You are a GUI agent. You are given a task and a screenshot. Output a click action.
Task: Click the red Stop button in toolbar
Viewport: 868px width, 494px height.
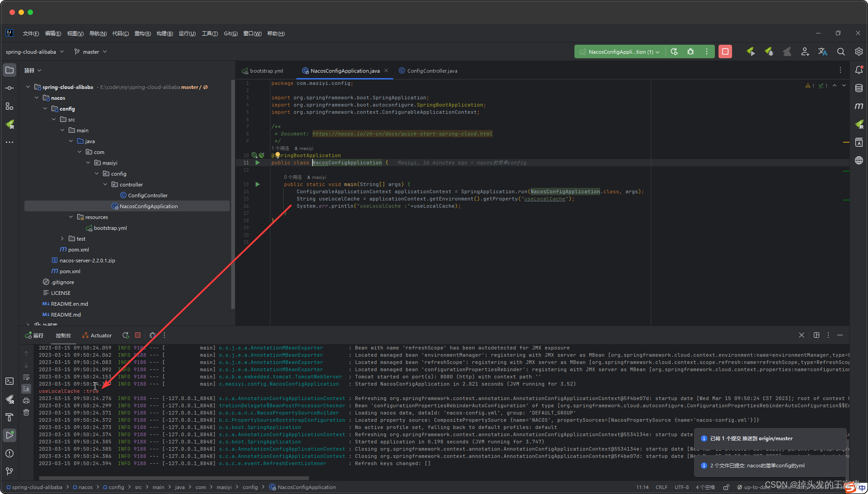[725, 51]
